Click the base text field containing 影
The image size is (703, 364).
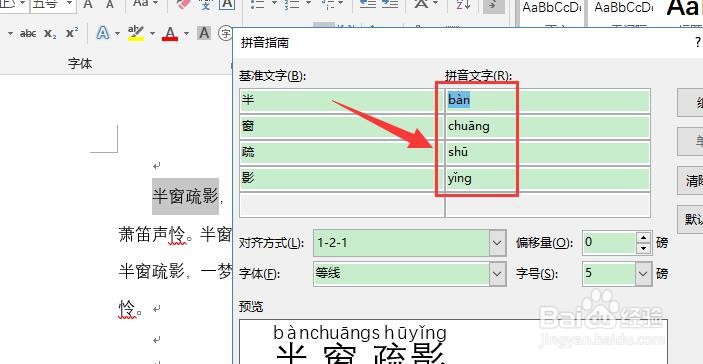click(x=342, y=179)
